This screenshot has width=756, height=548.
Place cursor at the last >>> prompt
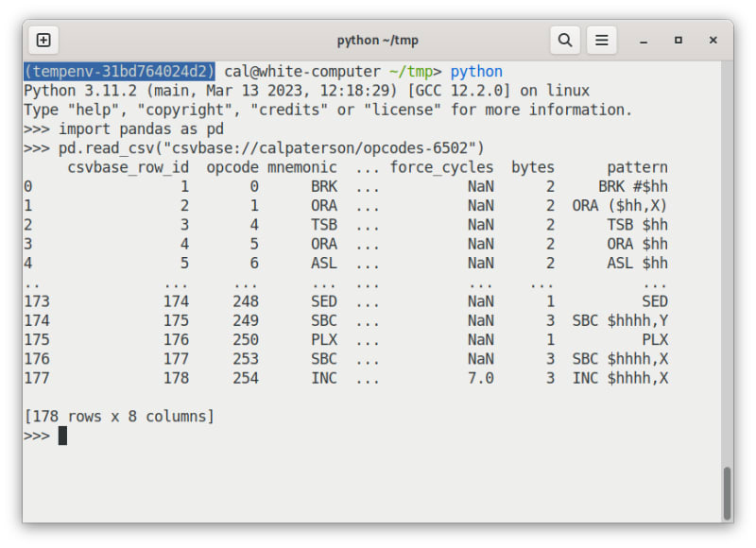pos(62,436)
